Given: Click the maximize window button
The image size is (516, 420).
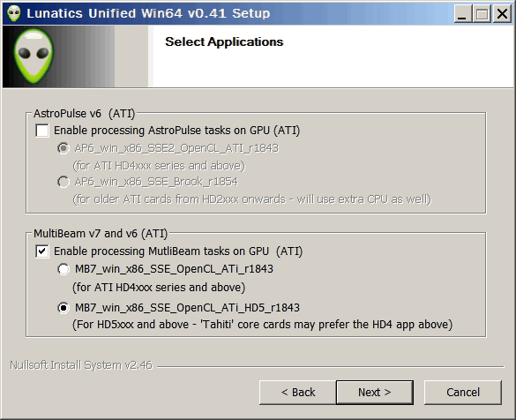Looking at the screenshot, I should (x=482, y=14).
